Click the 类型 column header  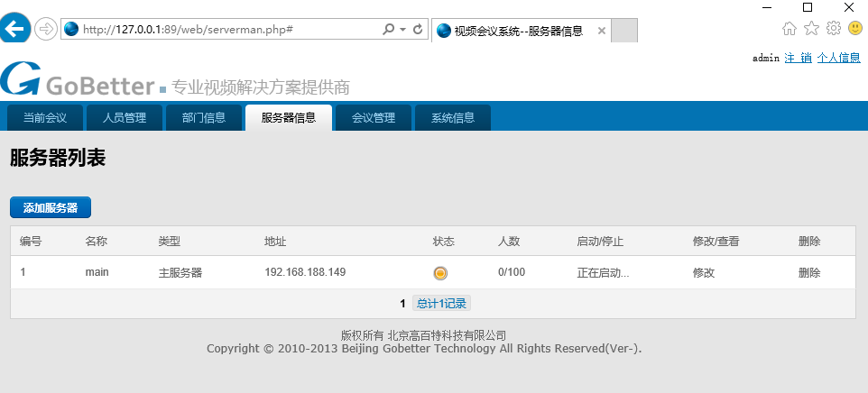[x=170, y=242]
